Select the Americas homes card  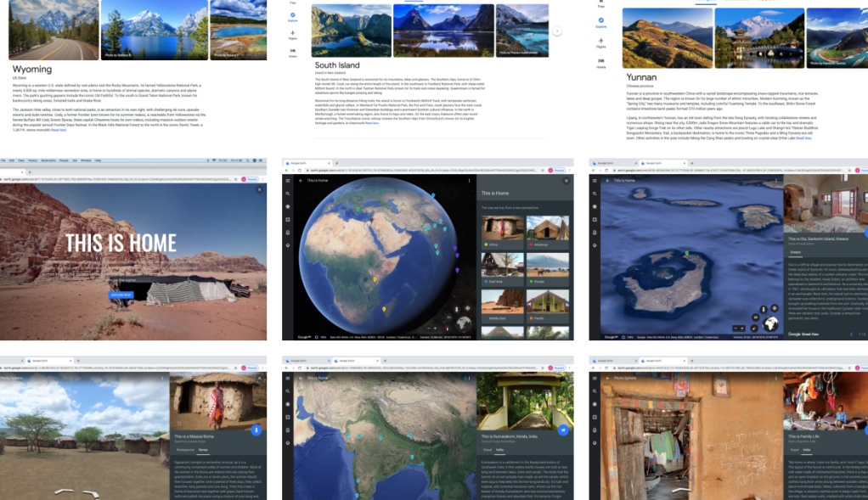[547, 231]
